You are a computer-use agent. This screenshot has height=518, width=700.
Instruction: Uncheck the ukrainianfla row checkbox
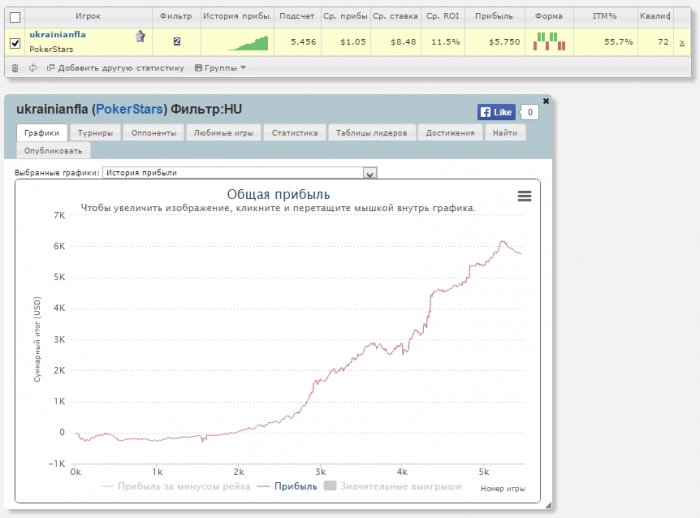(x=15, y=43)
